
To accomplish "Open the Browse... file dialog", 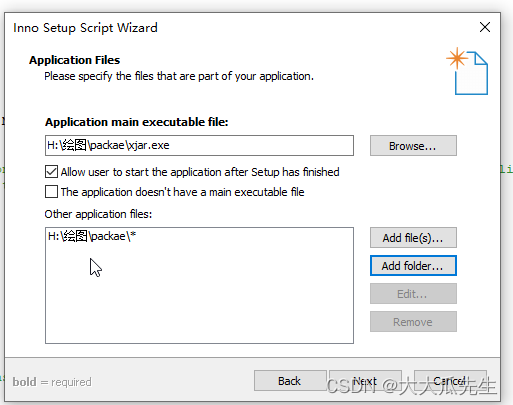I will pyautogui.click(x=413, y=146).
